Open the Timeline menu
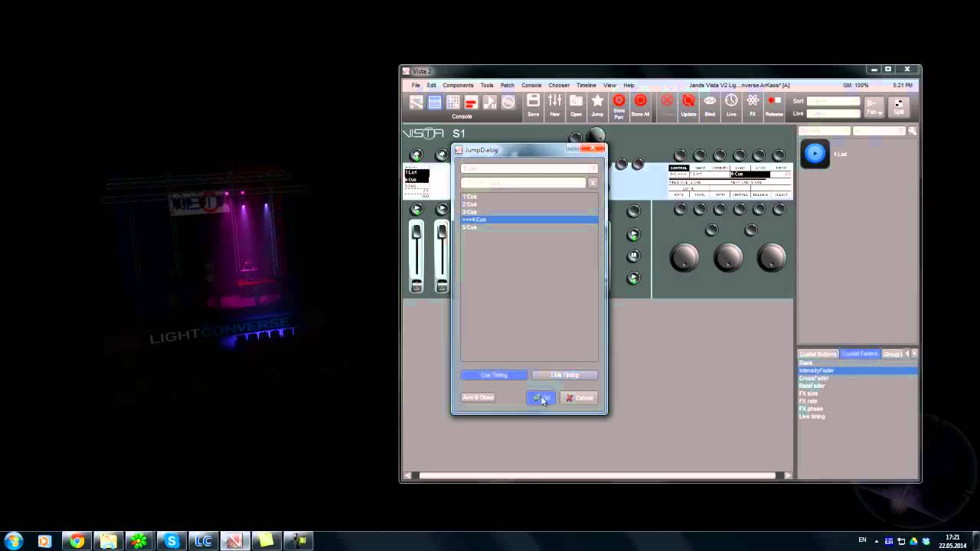 [x=586, y=85]
